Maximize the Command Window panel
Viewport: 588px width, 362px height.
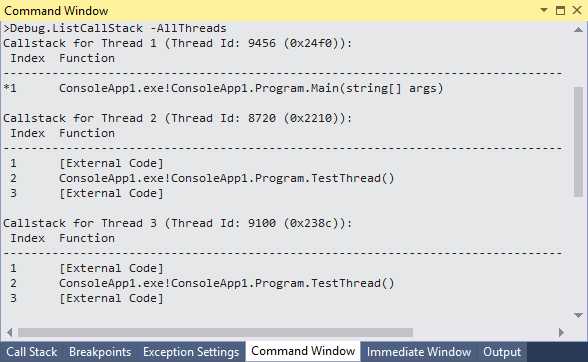click(560, 10)
